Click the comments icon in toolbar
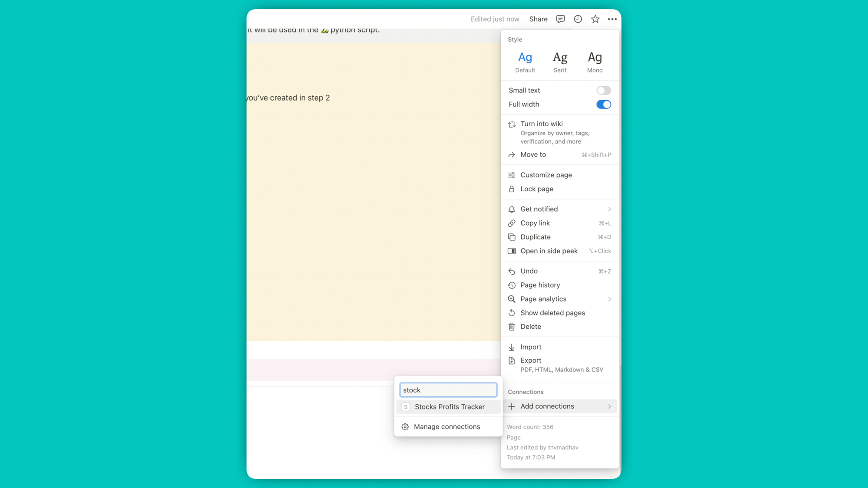 tap(560, 19)
